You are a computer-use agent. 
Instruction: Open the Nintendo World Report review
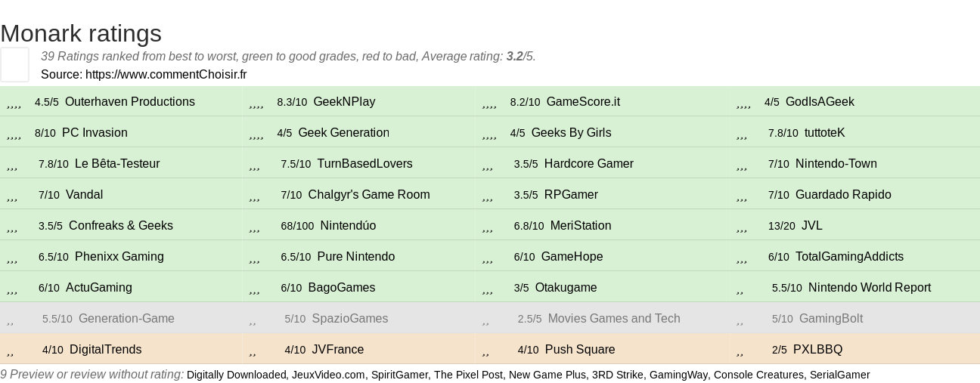coord(869,288)
